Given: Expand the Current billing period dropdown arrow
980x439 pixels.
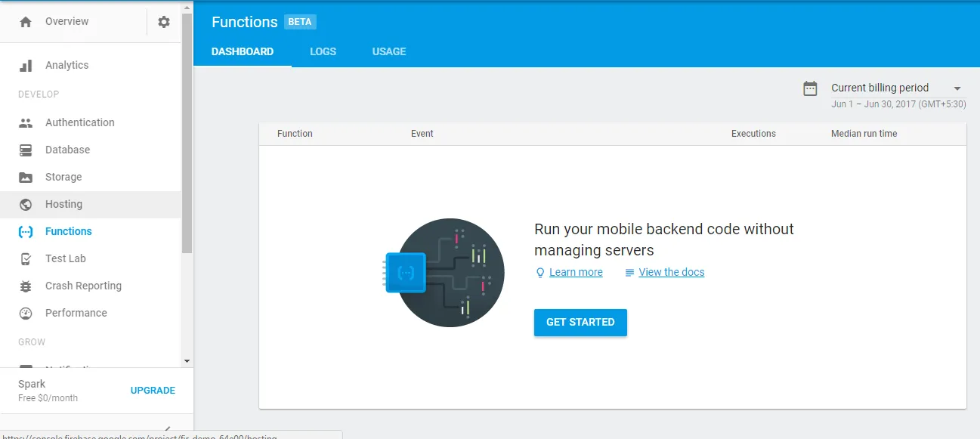Looking at the screenshot, I should [x=957, y=88].
